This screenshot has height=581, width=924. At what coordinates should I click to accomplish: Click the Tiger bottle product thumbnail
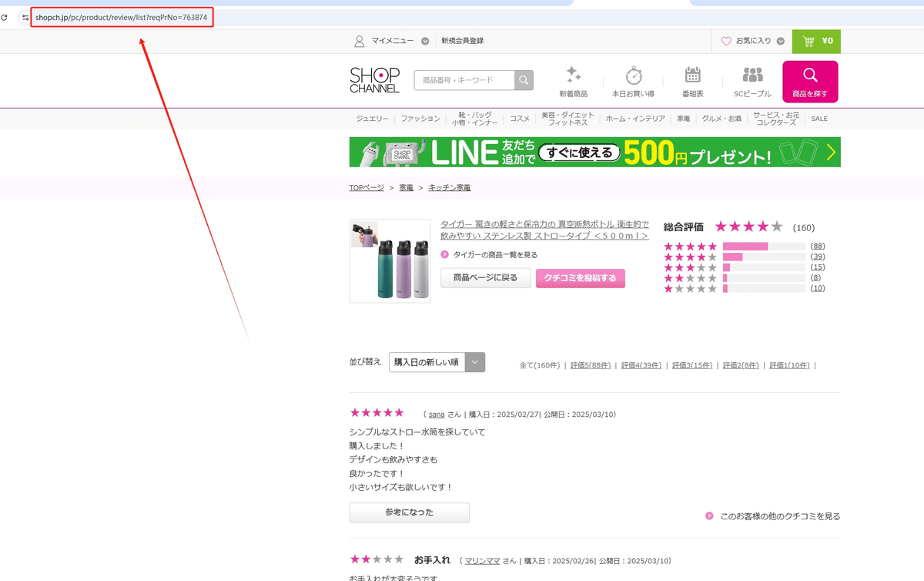click(x=390, y=260)
